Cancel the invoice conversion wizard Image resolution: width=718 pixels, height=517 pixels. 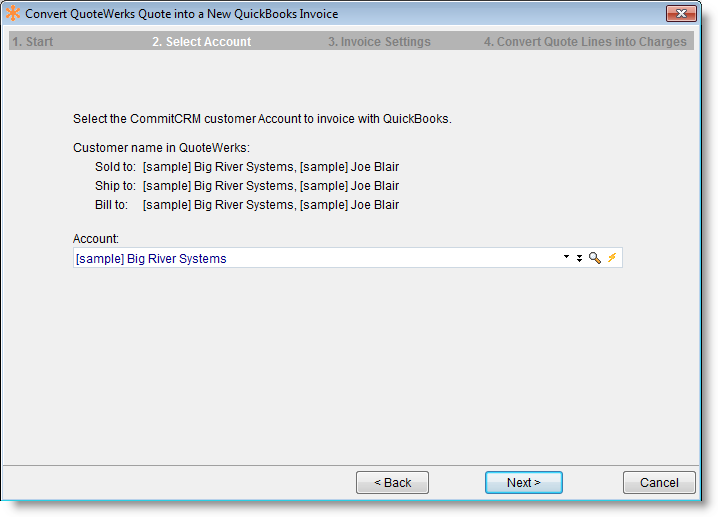(x=659, y=482)
